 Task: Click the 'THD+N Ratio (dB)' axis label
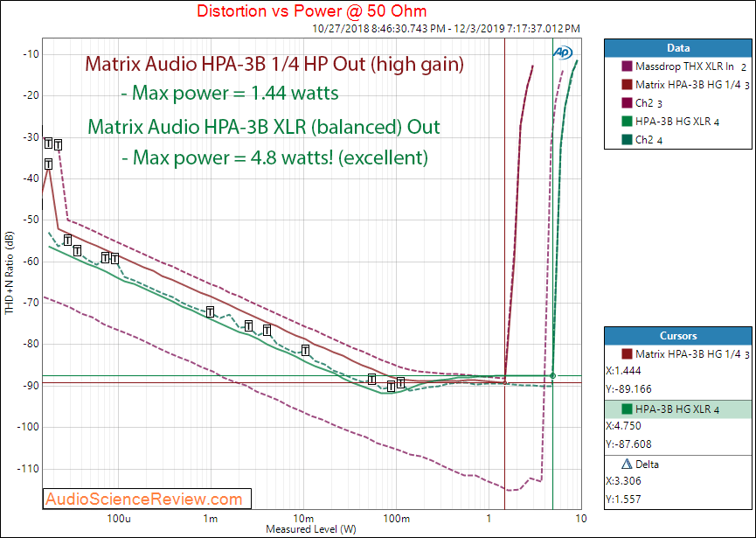10,273
